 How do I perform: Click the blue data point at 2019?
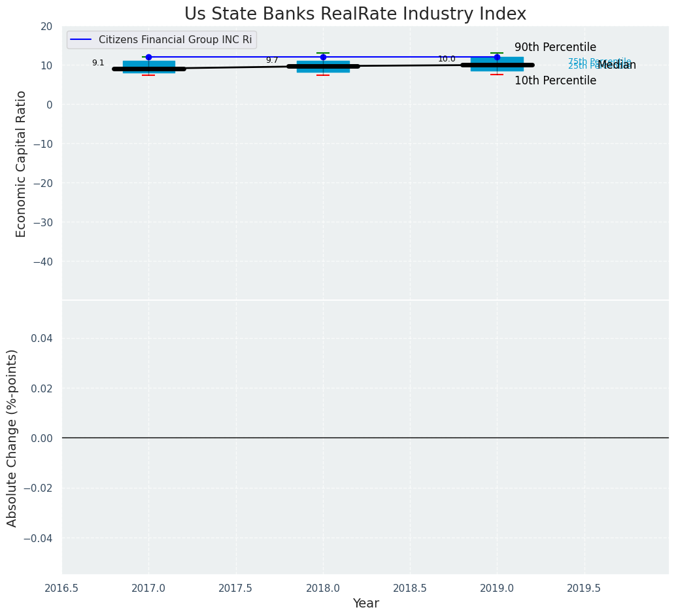coord(497,58)
